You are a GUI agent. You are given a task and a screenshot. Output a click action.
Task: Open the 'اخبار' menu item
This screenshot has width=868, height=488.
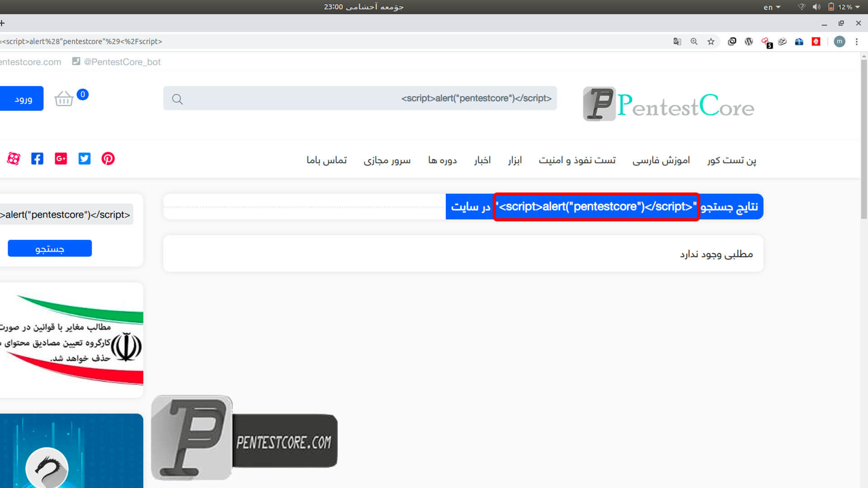(x=482, y=160)
